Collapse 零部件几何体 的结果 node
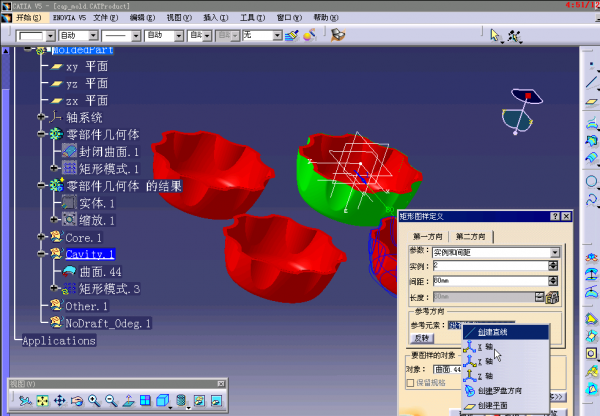 pos(41,185)
